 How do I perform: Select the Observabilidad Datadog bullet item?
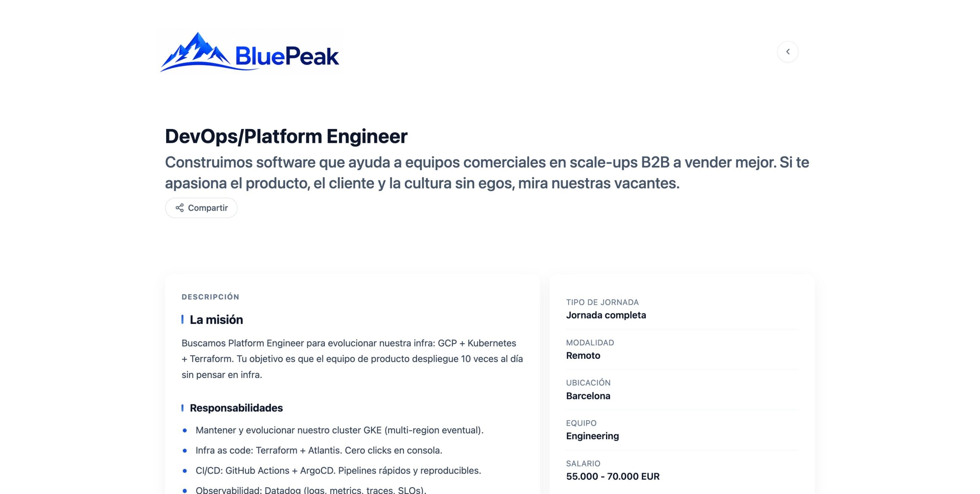click(311, 490)
